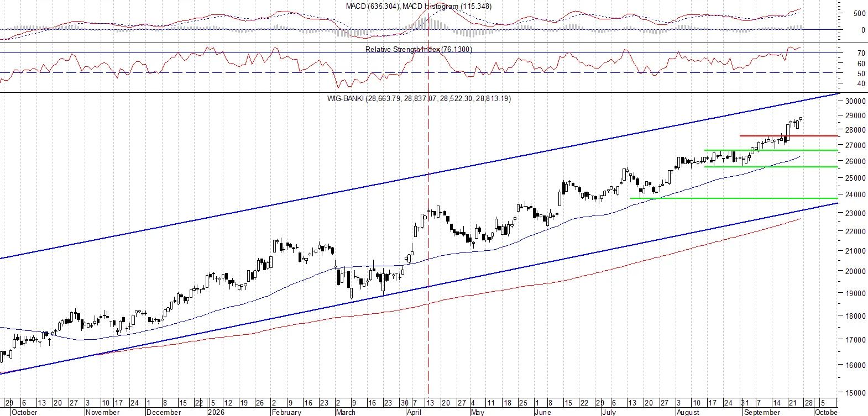Select the 30000 price axis value
Viewport: 868px width, 416px height.
tap(855, 101)
